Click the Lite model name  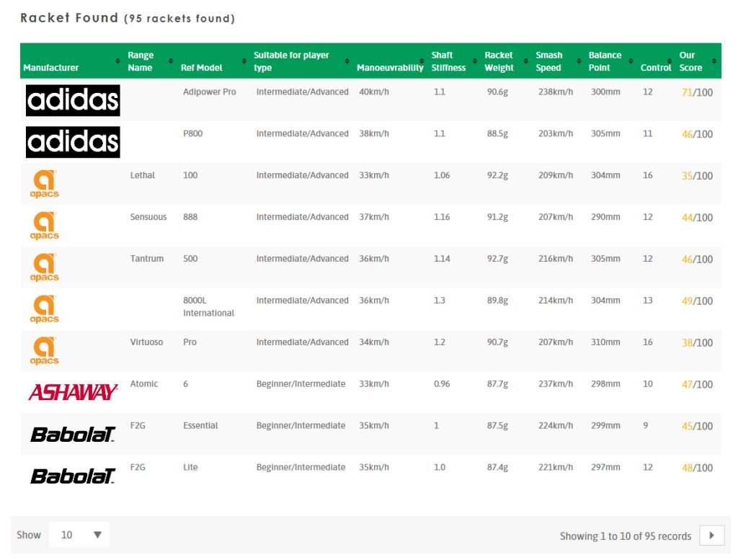coord(190,467)
